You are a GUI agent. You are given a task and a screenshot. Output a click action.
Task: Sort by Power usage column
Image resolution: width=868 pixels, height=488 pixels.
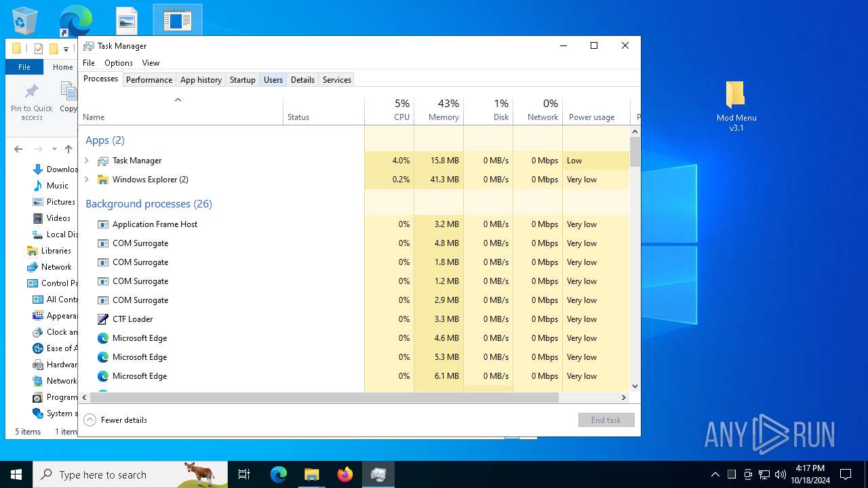tap(597, 111)
